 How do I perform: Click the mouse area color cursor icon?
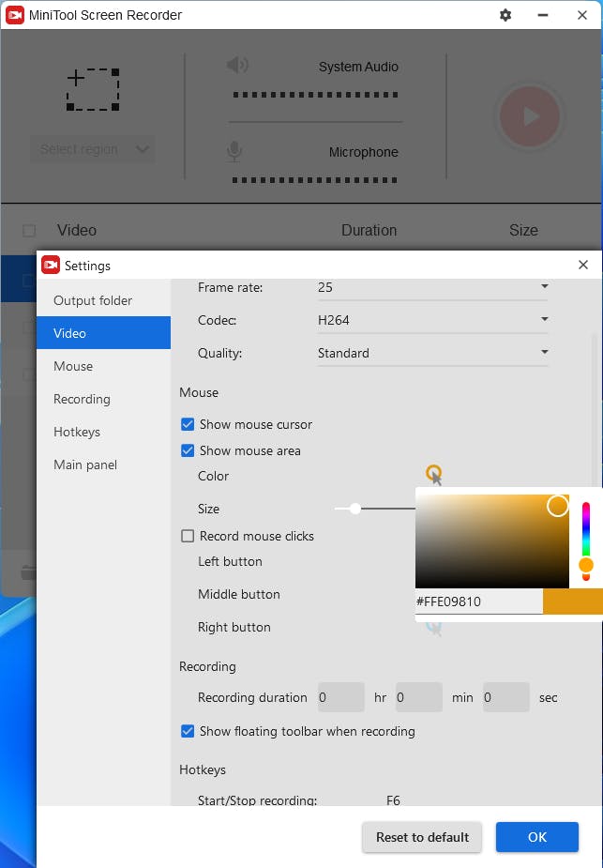[x=433, y=475]
